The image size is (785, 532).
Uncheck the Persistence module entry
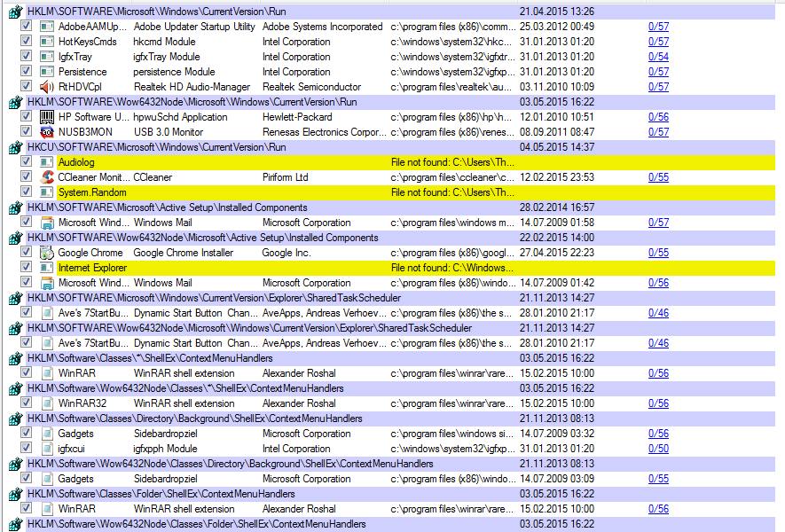pyautogui.click(x=27, y=72)
